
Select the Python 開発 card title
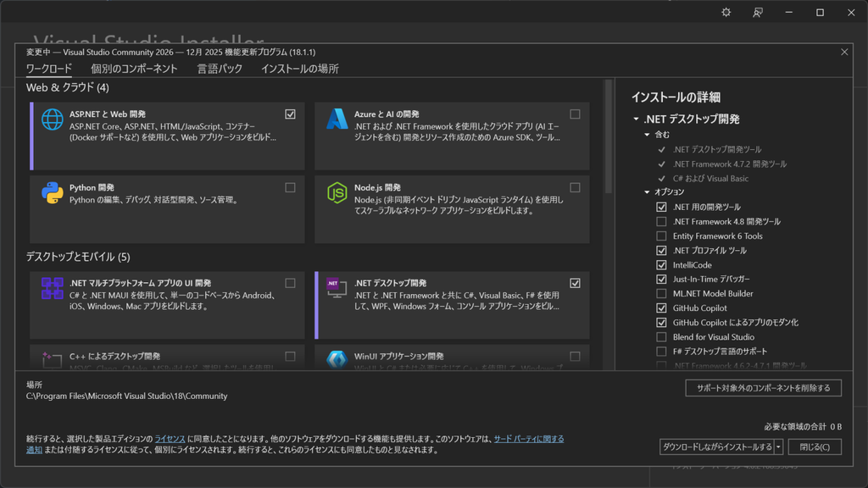[x=92, y=187]
